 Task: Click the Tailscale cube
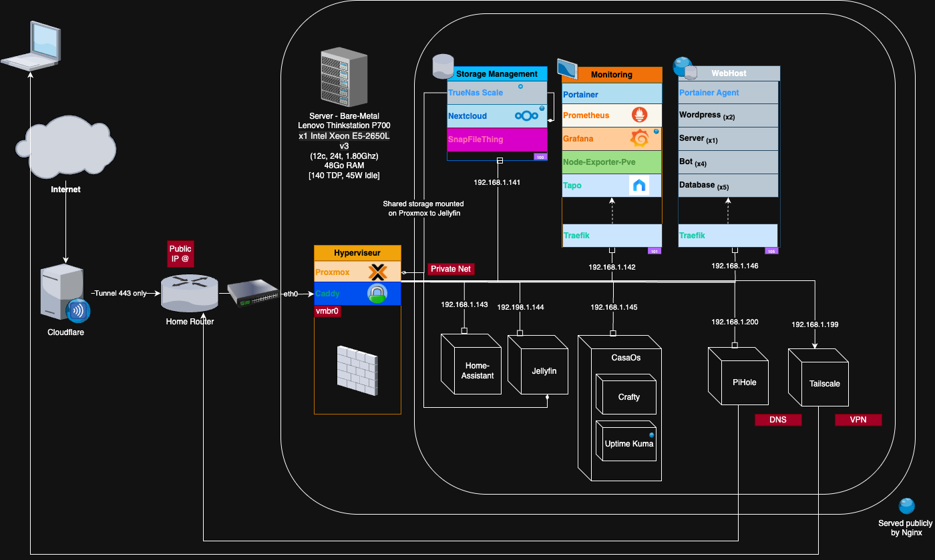pyautogui.click(x=818, y=377)
